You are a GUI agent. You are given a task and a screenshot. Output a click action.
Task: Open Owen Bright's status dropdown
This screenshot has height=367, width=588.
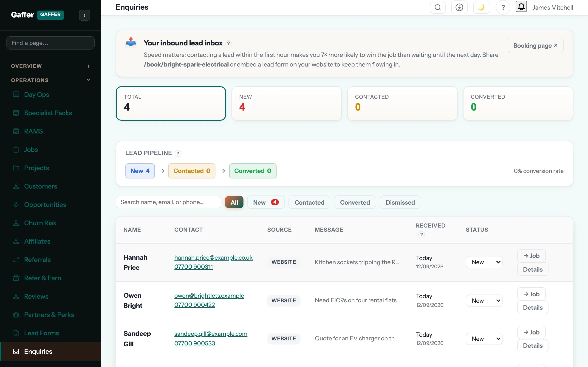pos(484,301)
